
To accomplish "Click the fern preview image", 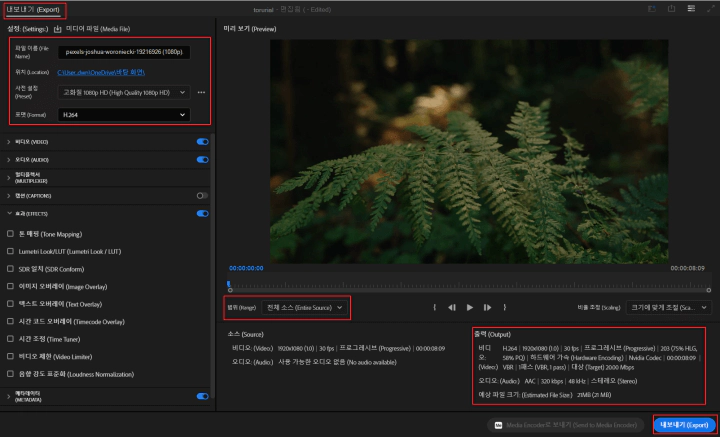I will (469, 151).
